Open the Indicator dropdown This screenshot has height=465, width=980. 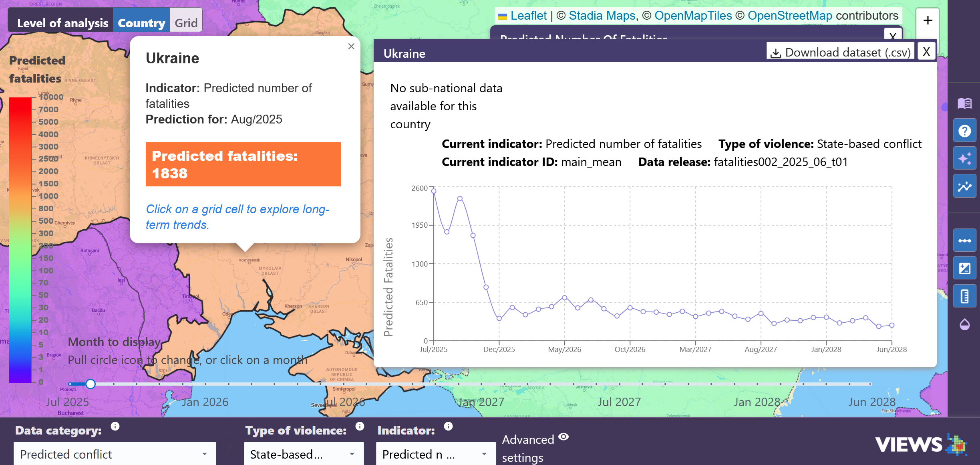(x=435, y=454)
